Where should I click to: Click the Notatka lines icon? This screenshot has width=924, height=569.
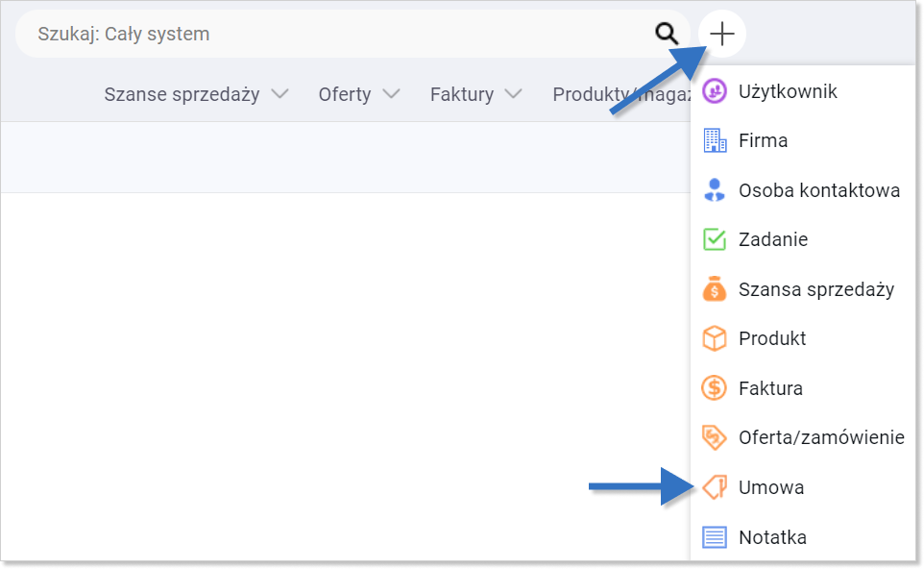pos(715,537)
